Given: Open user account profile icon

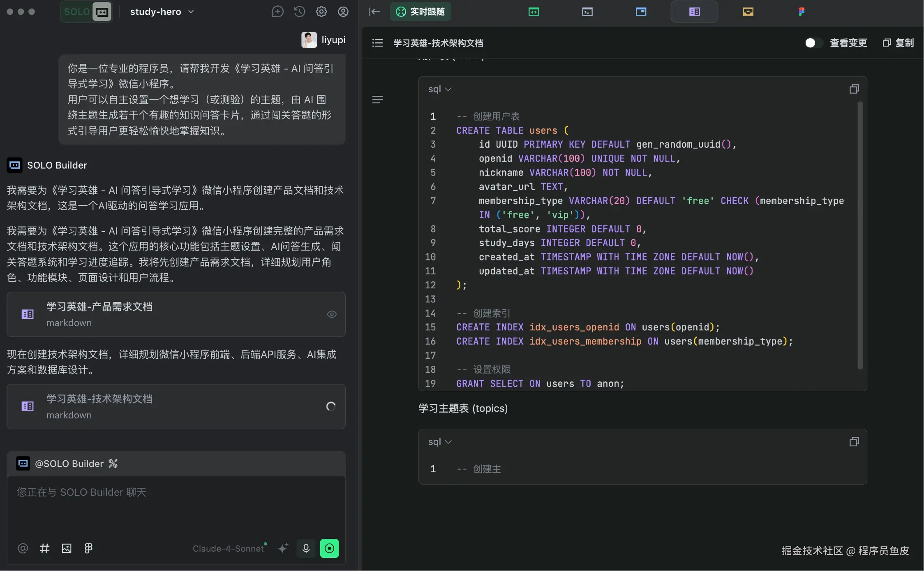Looking at the screenshot, I should pyautogui.click(x=343, y=12).
